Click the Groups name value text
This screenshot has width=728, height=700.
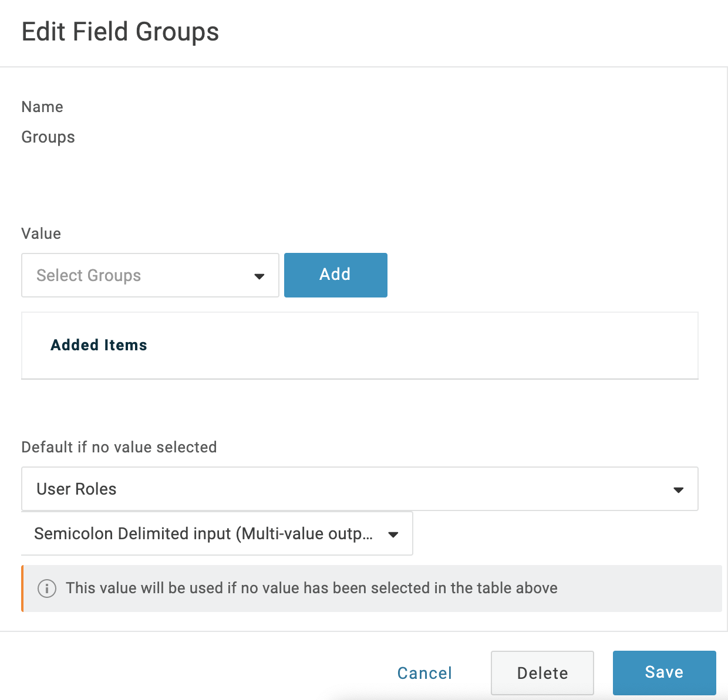pyautogui.click(x=48, y=137)
